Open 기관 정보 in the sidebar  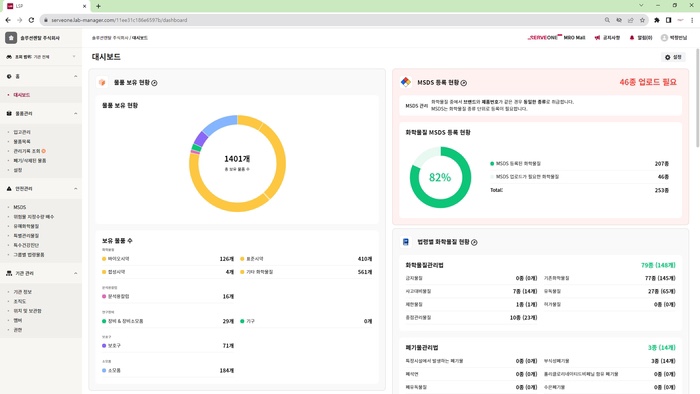coord(22,292)
